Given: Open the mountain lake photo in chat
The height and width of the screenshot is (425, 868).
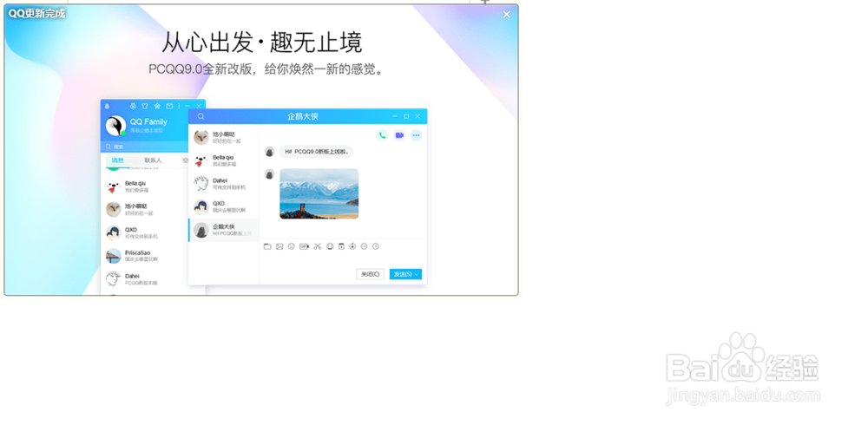Looking at the screenshot, I should click(319, 193).
